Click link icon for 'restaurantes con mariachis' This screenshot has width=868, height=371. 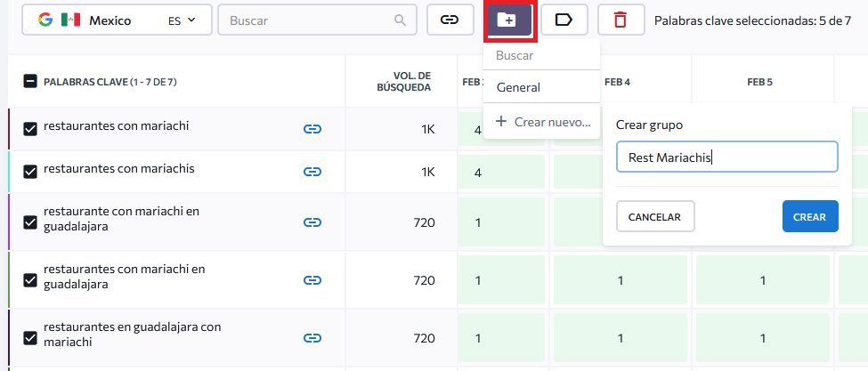click(x=312, y=172)
